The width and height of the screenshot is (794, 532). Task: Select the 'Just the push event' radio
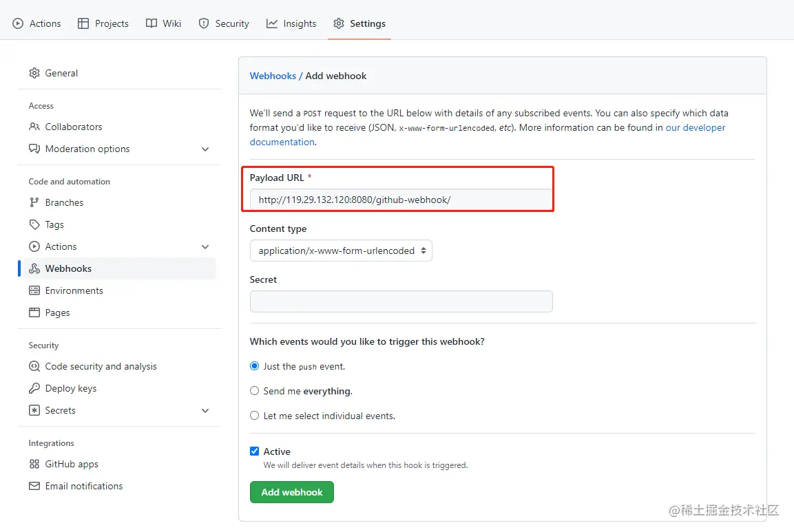tap(255, 366)
